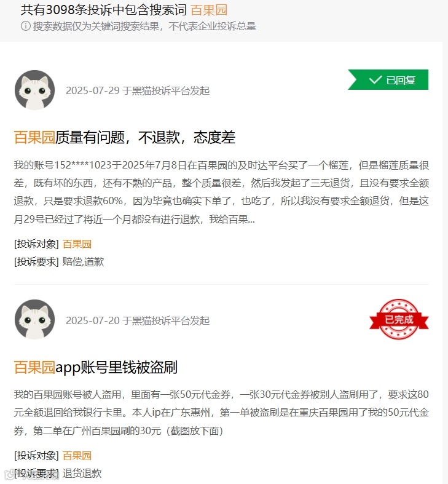This screenshot has height=484, width=448.
Task: Click 百果园 link after 投诉对象 in second complaint
Action: [77, 455]
